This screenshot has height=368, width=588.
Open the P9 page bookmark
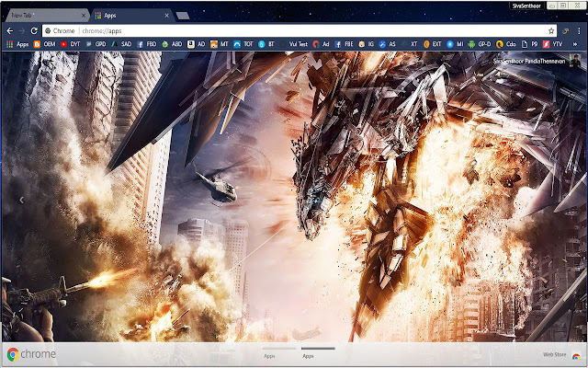[529, 44]
